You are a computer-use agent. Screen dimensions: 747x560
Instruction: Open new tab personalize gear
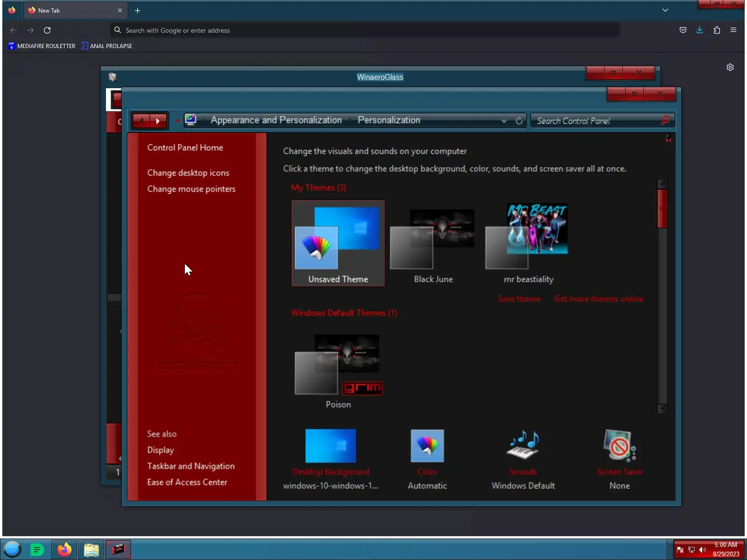point(730,67)
